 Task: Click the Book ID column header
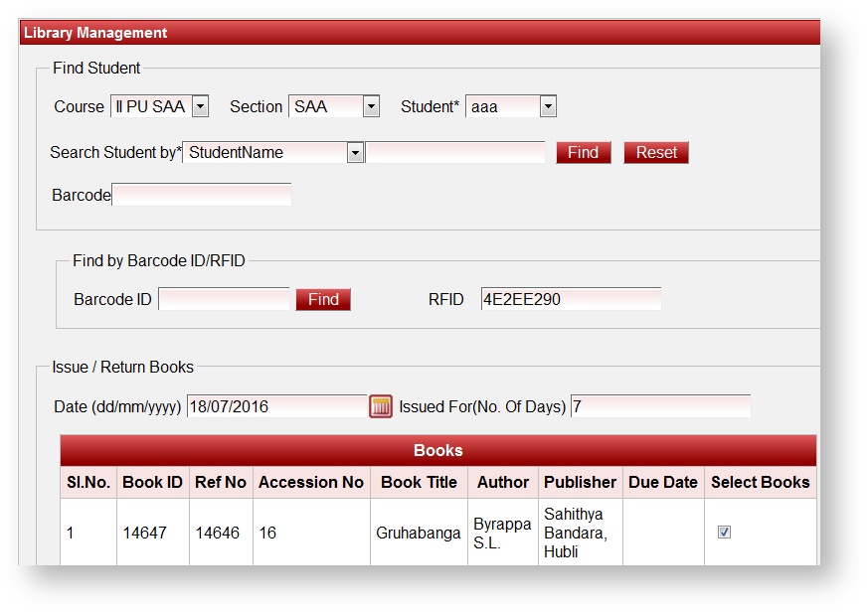click(152, 482)
